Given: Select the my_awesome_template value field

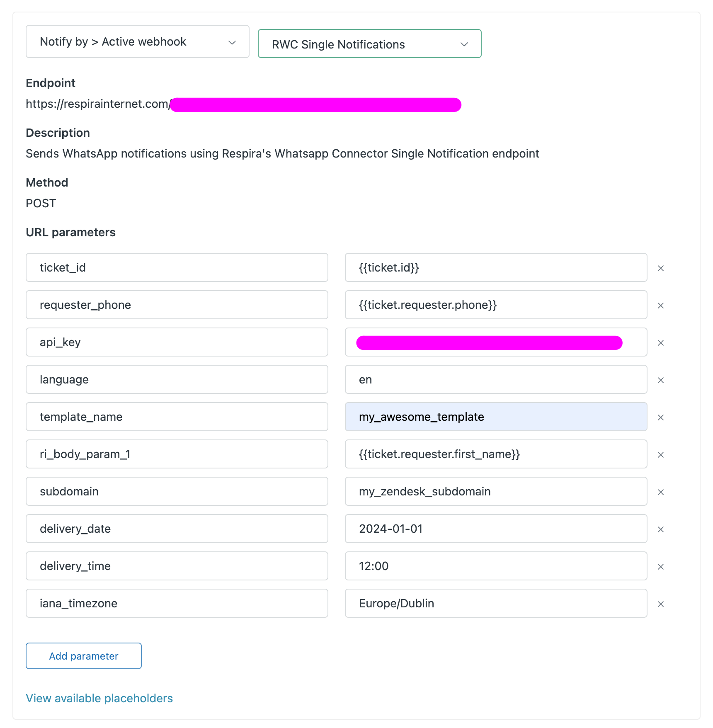Looking at the screenshot, I should pyautogui.click(x=495, y=417).
